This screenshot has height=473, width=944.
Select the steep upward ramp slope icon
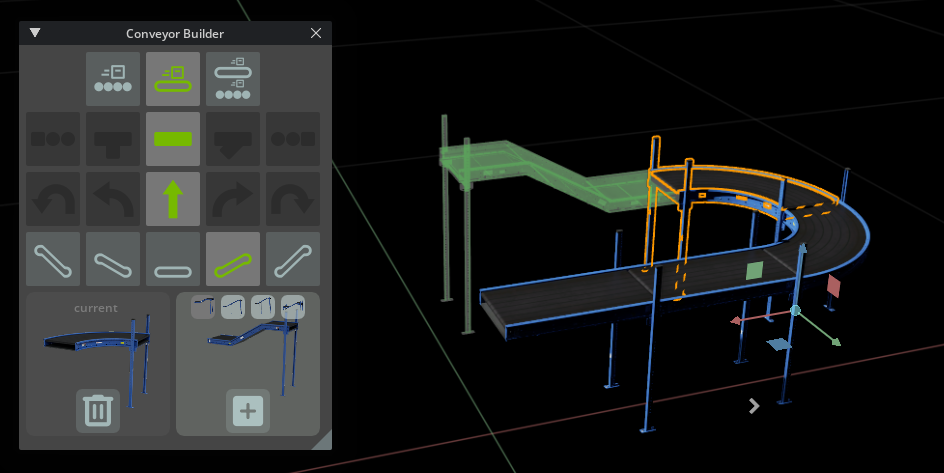[x=293, y=259]
